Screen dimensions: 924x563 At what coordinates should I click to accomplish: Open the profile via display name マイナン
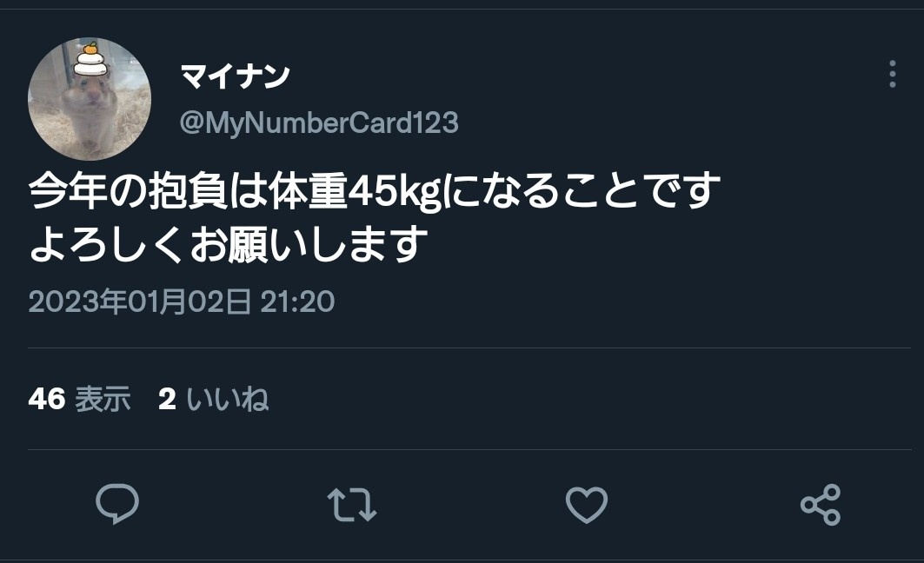tap(235, 76)
